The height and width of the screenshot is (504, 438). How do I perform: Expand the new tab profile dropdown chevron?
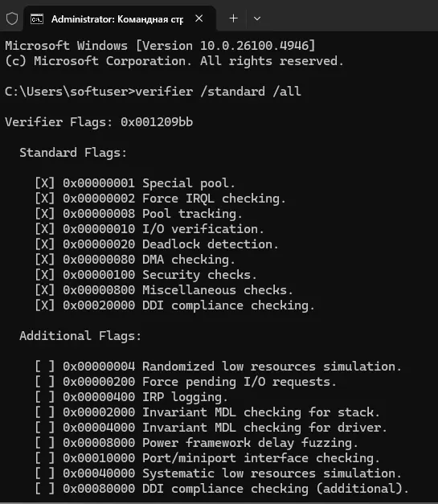click(x=257, y=18)
